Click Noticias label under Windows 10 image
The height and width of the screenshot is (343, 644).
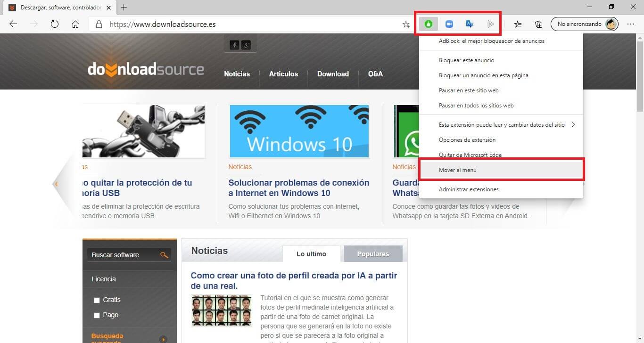click(240, 167)
